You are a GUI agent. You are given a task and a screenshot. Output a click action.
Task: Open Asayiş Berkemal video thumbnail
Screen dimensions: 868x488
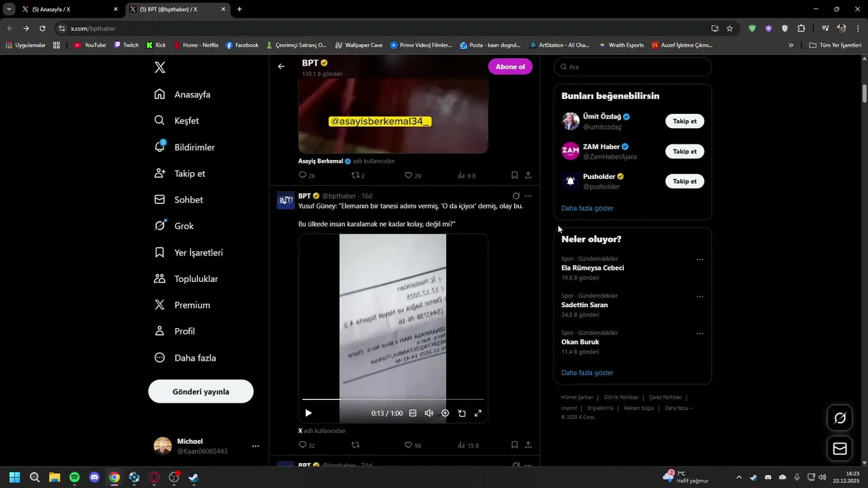pos(393,115)
